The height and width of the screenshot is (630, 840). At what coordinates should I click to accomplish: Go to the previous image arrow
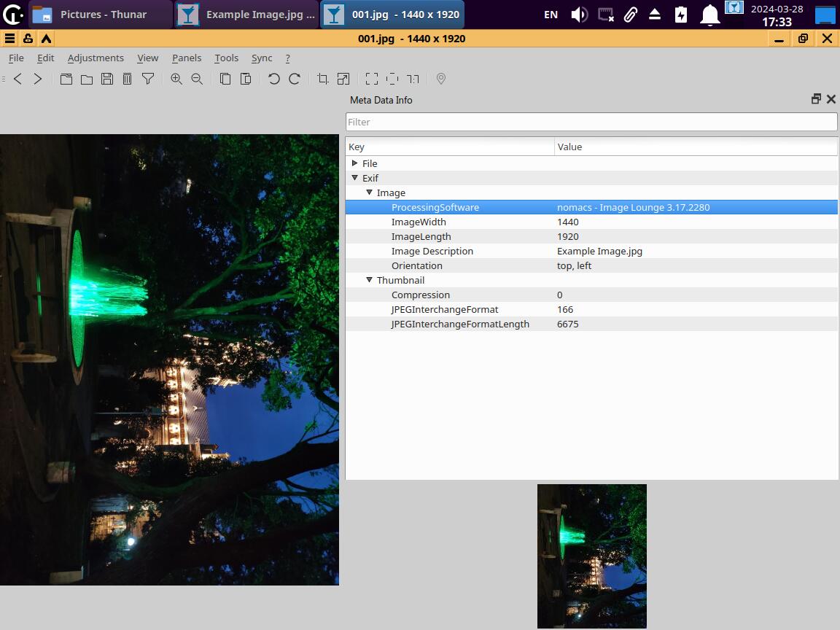click(18, 79)
